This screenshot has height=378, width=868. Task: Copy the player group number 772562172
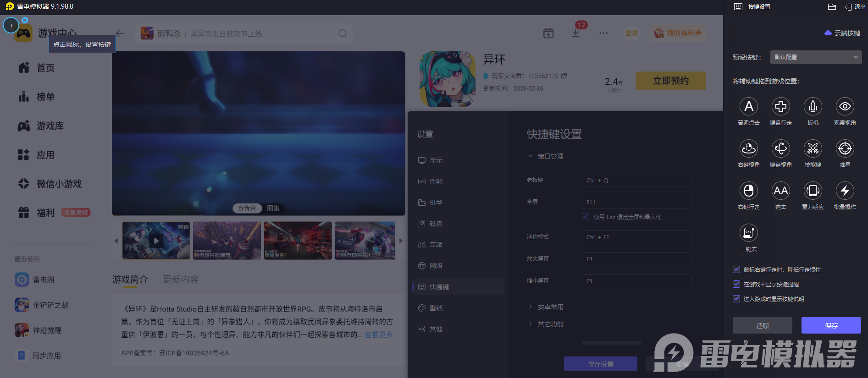pyautogui.click(x=564, y=76)
